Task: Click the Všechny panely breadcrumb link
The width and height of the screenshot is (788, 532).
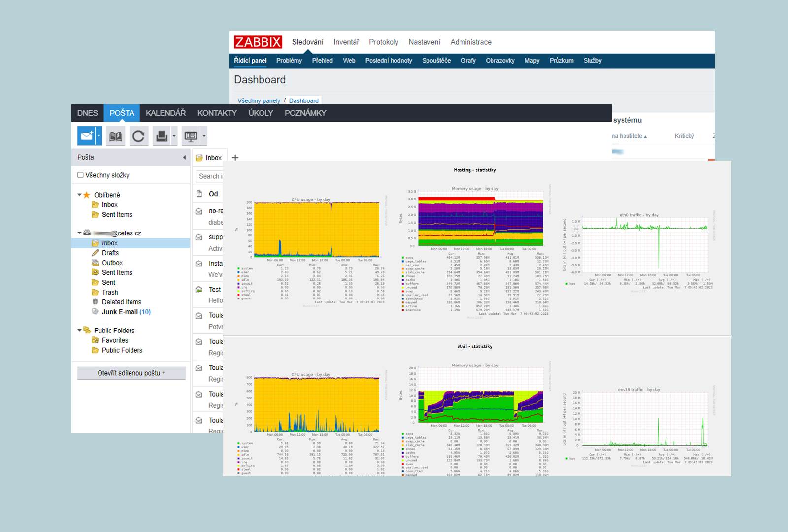Action: [x=259, y=100]
